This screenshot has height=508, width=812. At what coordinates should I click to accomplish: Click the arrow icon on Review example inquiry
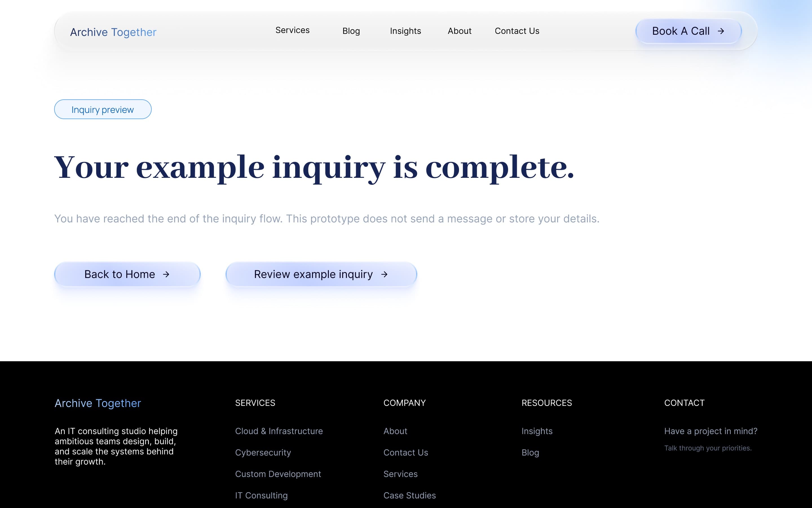(384, 275)
